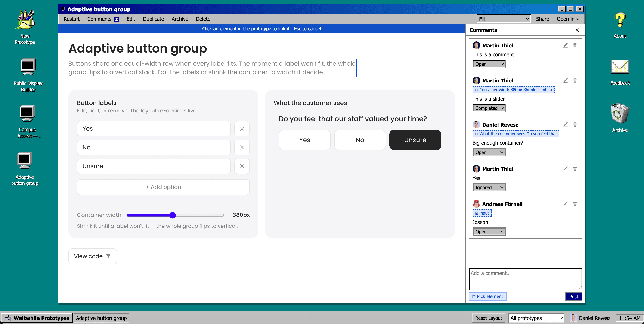Close the Comments panel

click(x=577, y=30)
